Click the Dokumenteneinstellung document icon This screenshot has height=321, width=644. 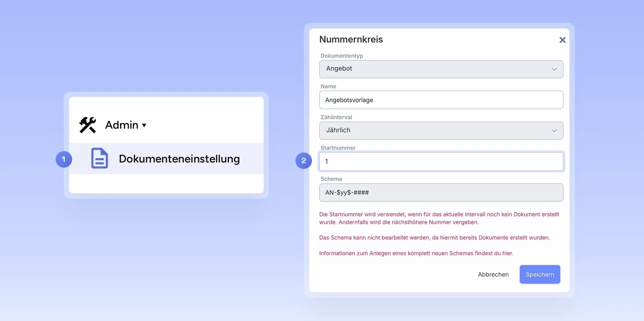pyautogui.click(x=100, y=158)
